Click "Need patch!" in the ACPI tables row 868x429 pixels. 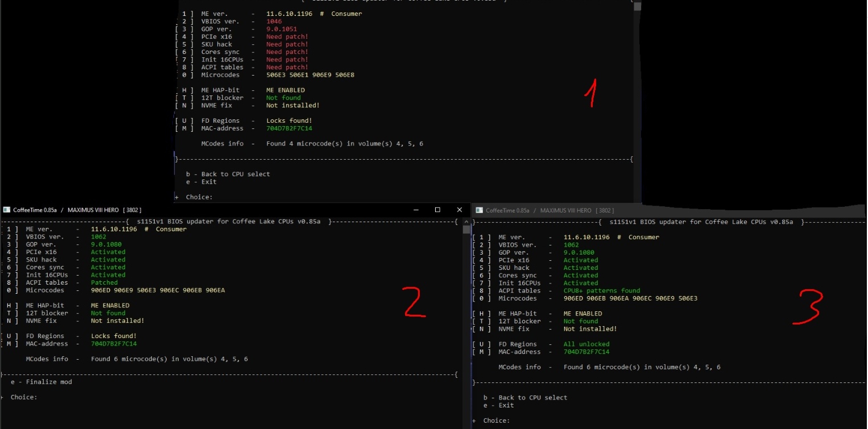(287, 67)
